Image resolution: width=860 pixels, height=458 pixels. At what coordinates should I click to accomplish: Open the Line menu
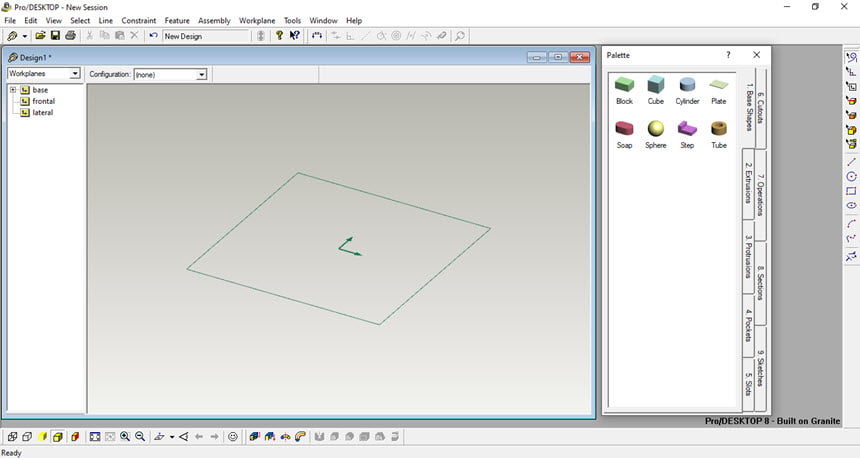click(x=106, y=20)
